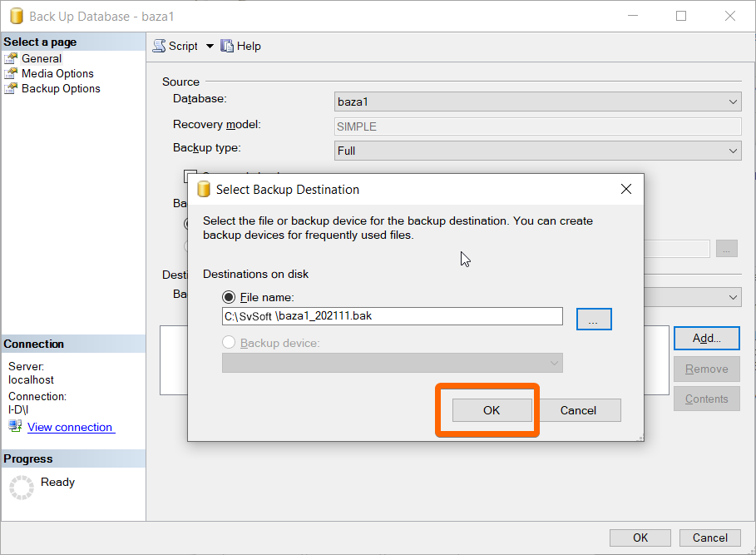Minimize the Back Up Database window
This screenshot has width=756, height=555.
[633, 16]
